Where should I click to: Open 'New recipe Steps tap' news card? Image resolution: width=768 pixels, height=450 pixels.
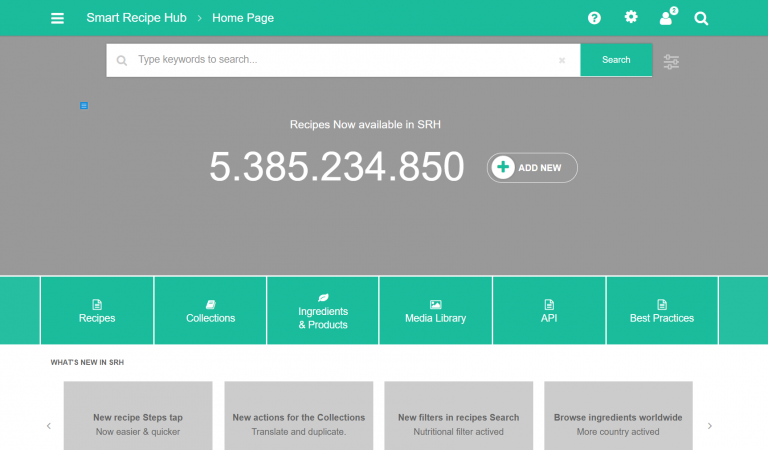[x=138, y=418]
